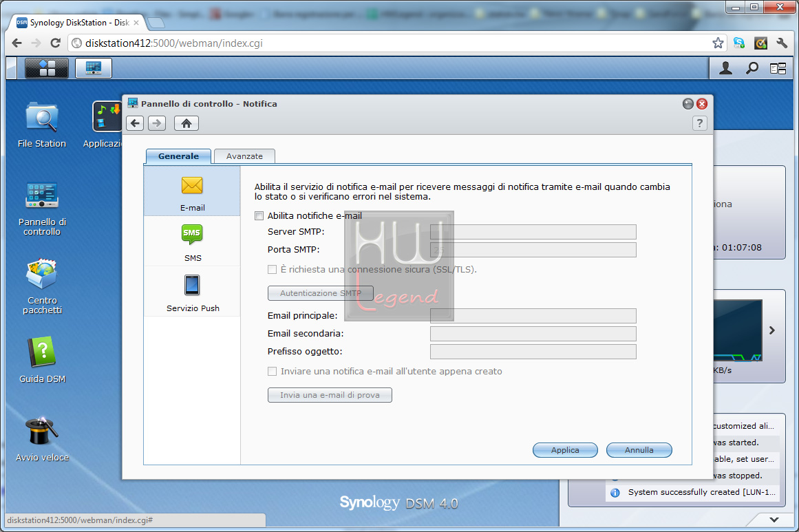799x532 pixels.
Task: Toggle the secure connection SSL/TLS checkbox
Action: (x=272, y=270)
